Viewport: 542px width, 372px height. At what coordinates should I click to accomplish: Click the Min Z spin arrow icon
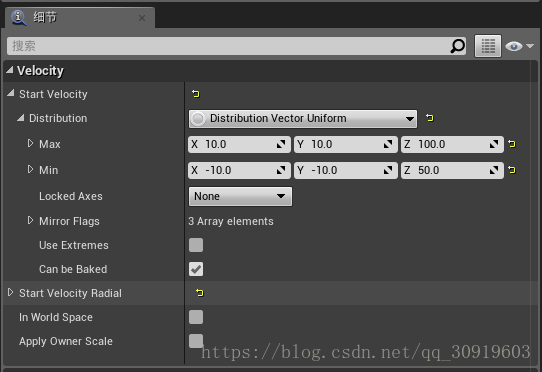point(494,170)
